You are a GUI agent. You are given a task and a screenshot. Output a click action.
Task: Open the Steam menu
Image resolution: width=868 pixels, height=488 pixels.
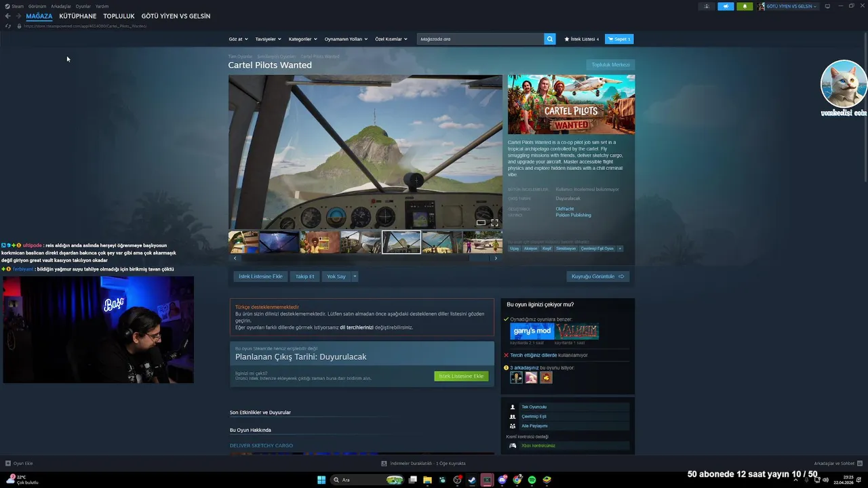coord(14,6)
